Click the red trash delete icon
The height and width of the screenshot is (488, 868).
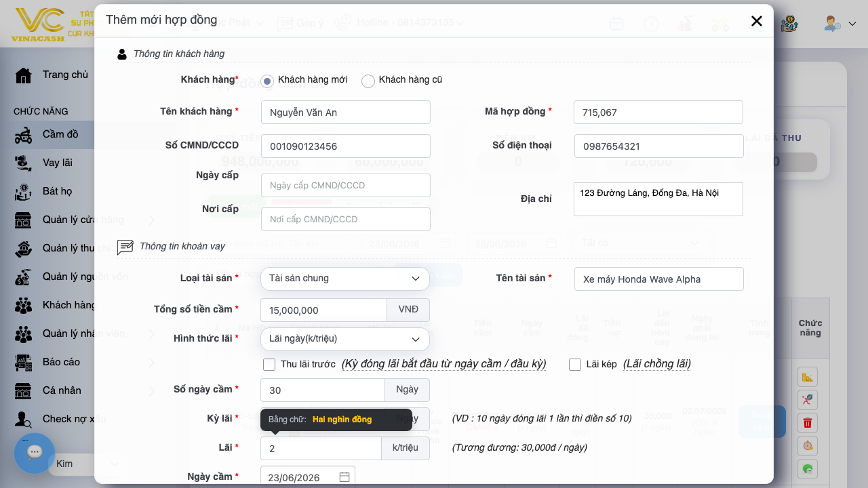(x=807, y=423)
